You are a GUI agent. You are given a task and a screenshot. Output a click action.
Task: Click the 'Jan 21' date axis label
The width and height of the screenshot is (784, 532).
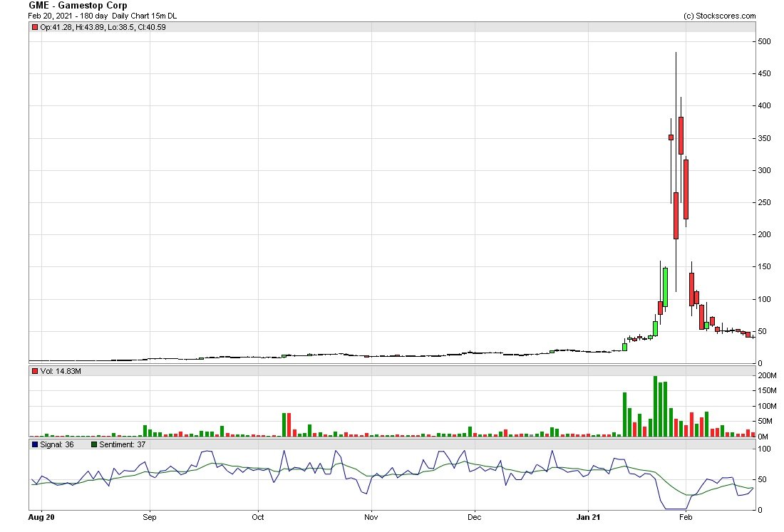tap(588, 517)
